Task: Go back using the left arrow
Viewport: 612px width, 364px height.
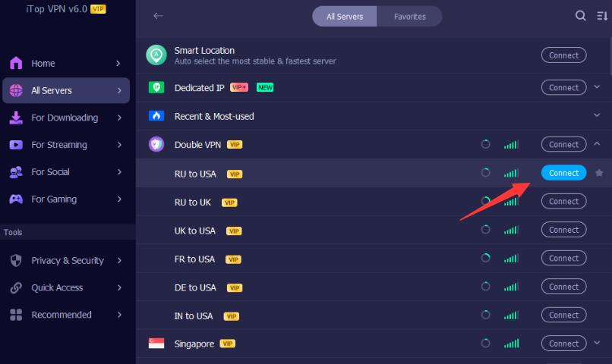Action: point(158,16)
